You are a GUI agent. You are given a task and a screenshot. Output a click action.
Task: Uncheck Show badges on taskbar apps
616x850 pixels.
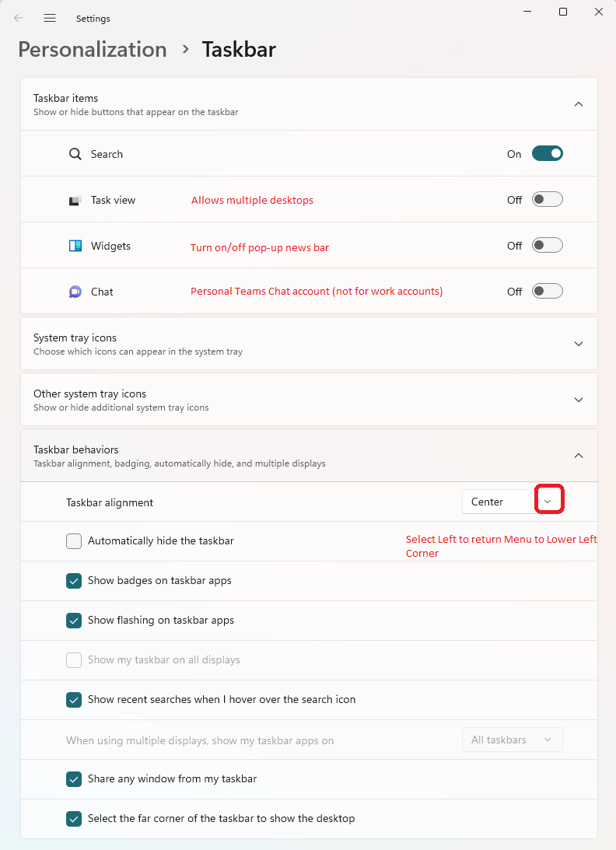point(73,580)
